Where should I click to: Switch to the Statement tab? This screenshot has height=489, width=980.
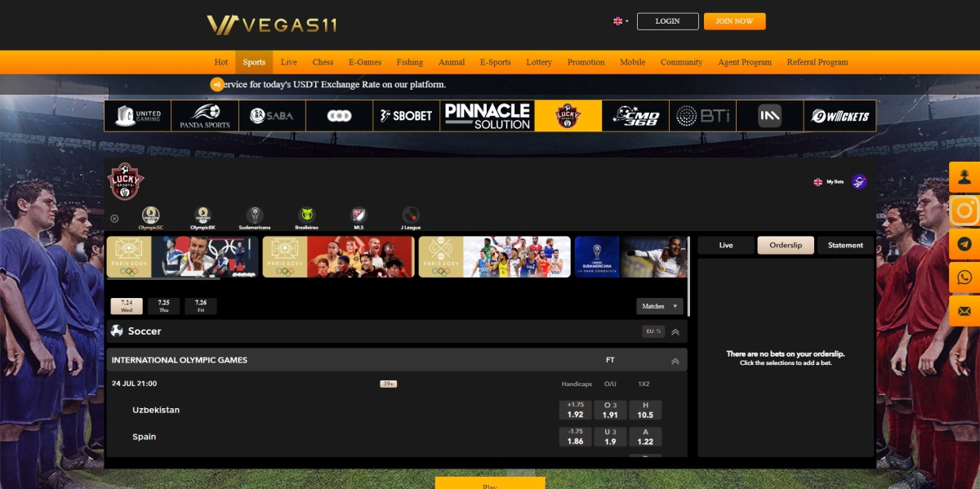point(845,245)
